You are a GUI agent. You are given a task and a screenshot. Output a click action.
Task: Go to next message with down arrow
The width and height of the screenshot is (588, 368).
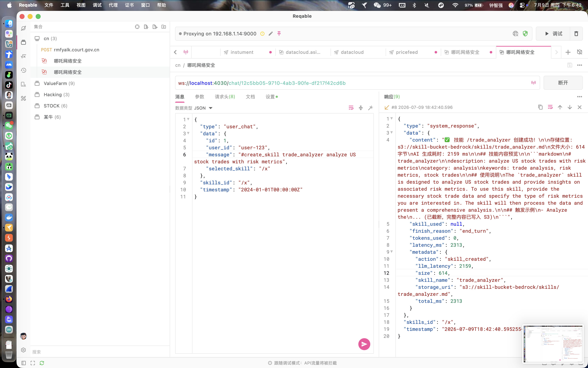tap(570, 107)
